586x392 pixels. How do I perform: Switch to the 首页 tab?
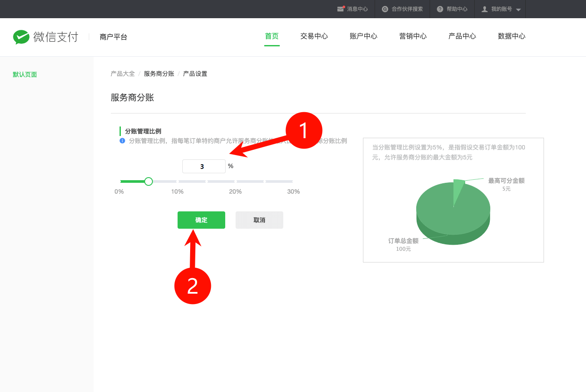272,36
